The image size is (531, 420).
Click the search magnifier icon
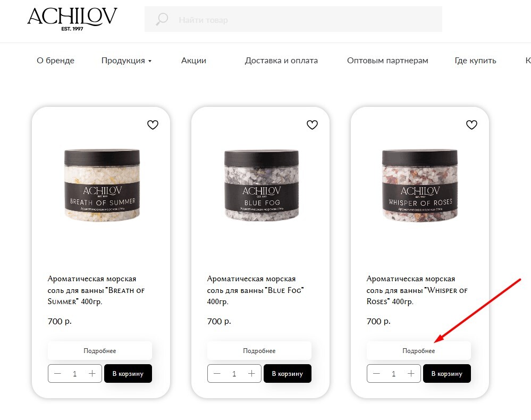tap(162, 19)
